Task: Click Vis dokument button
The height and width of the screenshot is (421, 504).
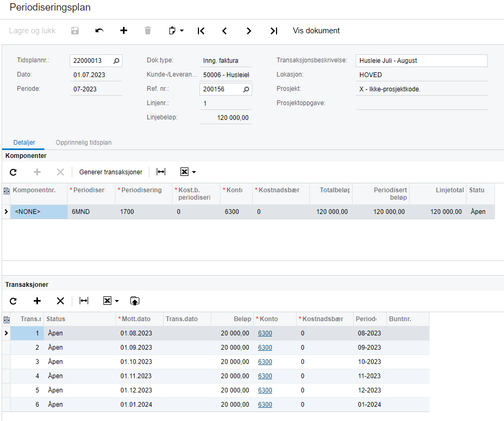Action: pyautogui.click(x=316, y=31)
